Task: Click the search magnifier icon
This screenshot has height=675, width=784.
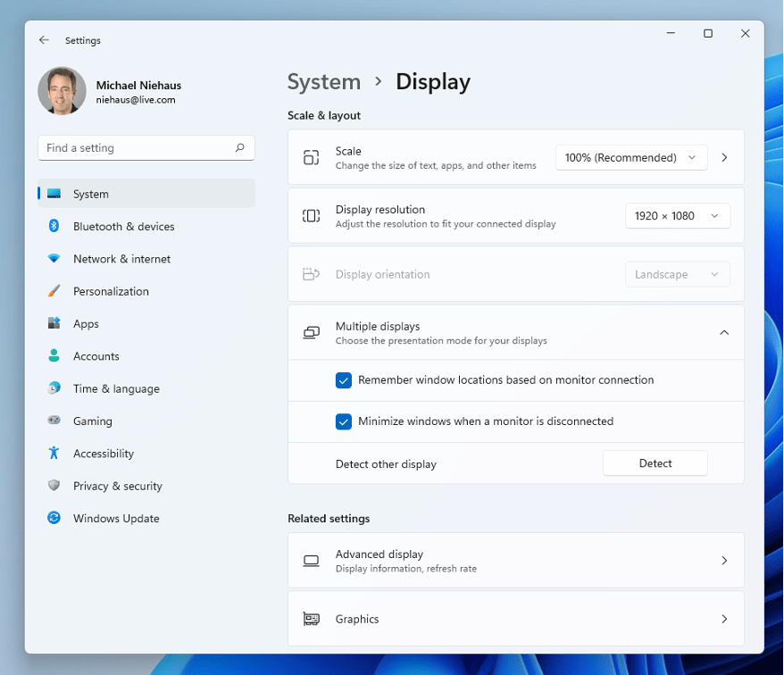Action: [239, 148]
